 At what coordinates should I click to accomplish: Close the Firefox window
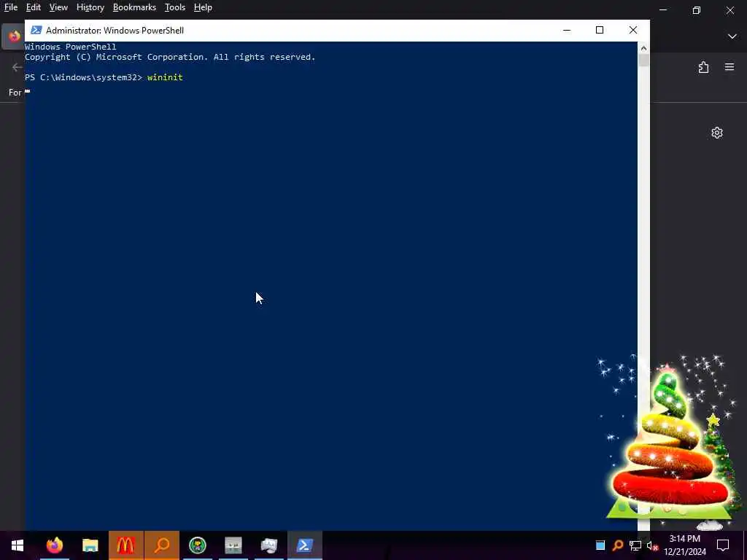pyautogui.click(x=729, y=10)
